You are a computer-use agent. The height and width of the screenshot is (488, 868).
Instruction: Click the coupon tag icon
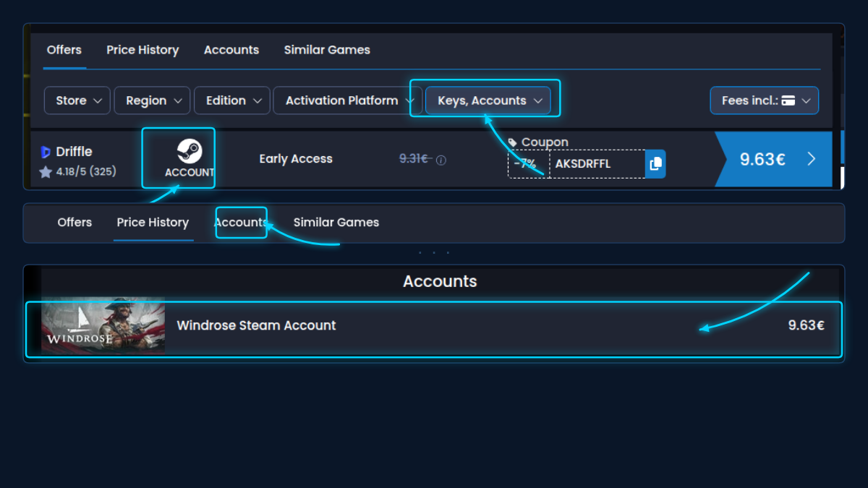tap(513, 142)
